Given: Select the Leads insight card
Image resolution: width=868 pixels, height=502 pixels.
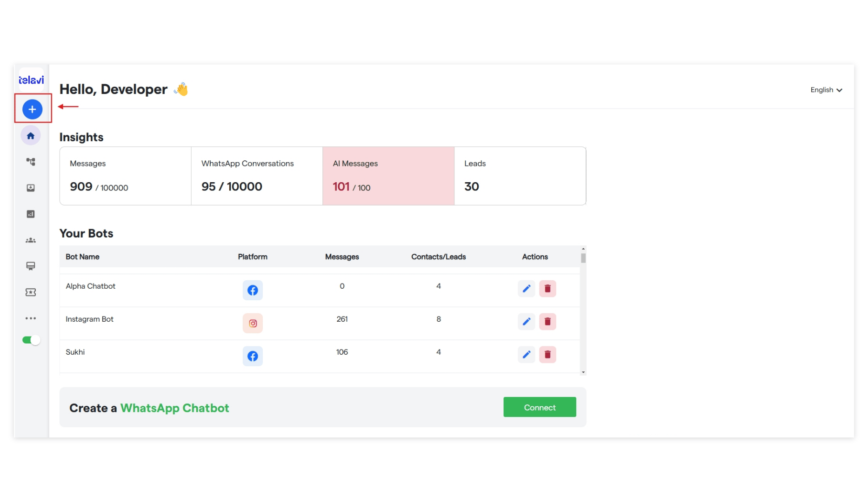Looking at the screenshot, I should pyautogui.click(x=520, y=176).
